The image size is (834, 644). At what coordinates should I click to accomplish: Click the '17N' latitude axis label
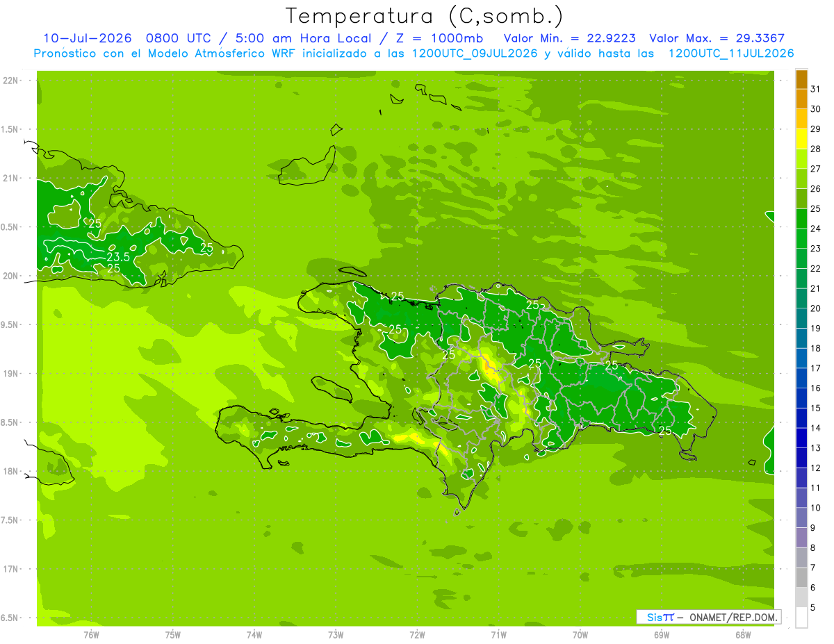(x=10, y=569)
